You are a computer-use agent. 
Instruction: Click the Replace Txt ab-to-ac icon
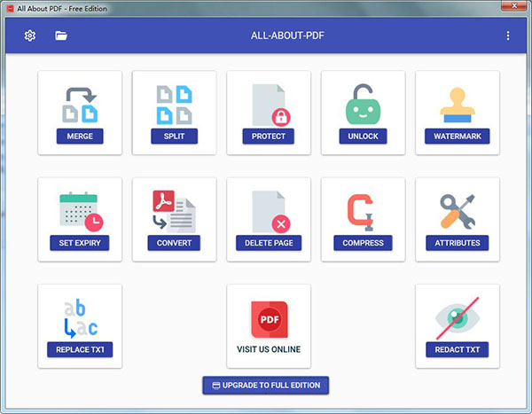click(81, 318)
